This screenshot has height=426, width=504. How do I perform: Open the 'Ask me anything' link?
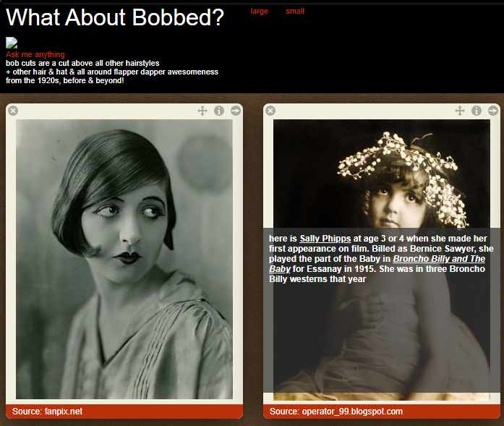[x=35, y=54]
